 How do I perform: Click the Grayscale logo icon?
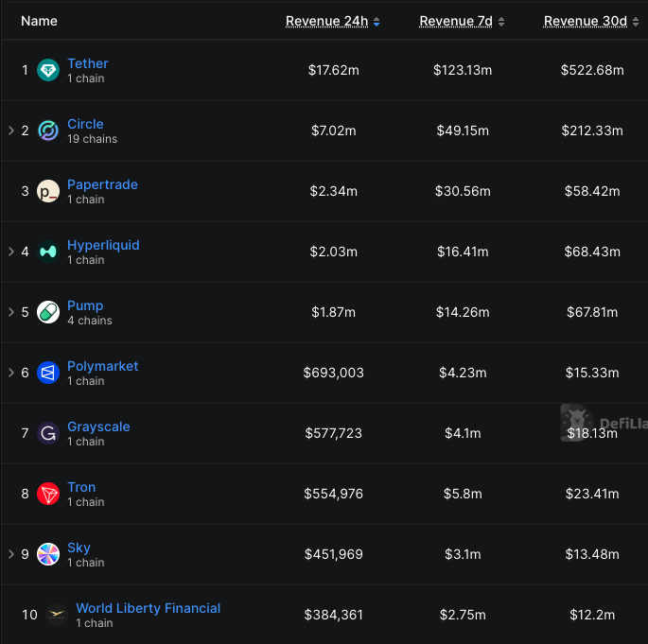click(x=48, y=433)
